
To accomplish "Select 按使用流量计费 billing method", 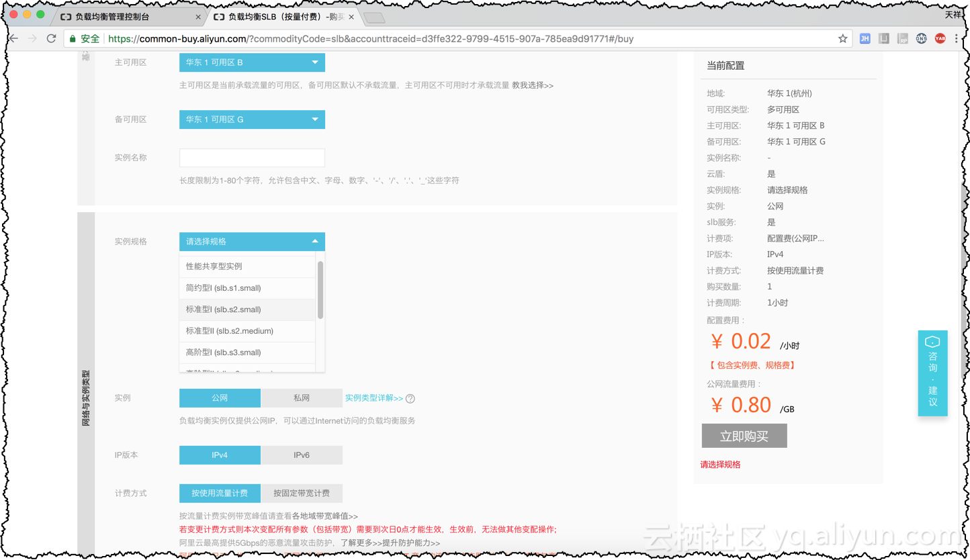I will (220, 494).
